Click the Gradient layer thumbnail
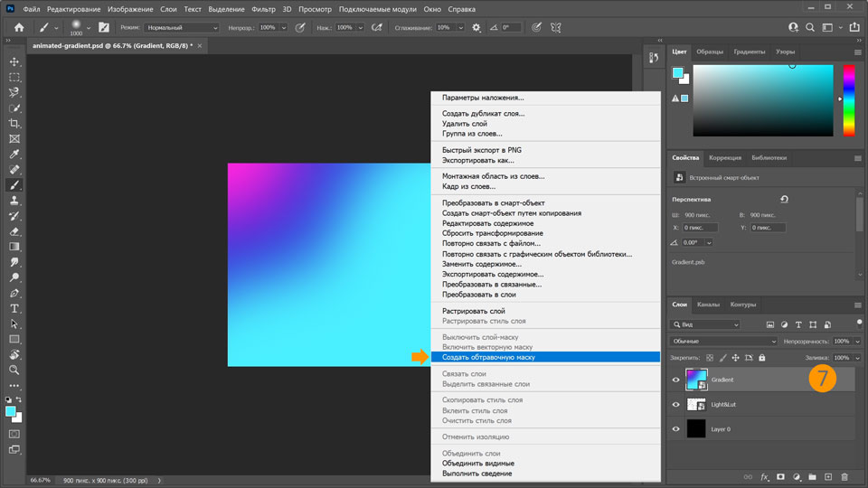The image size is (868, 488). click(696, 380)
